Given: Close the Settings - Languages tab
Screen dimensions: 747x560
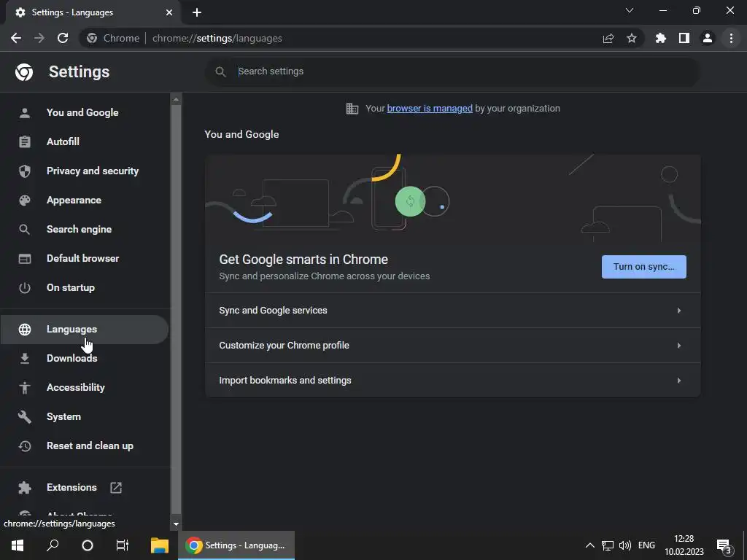Looking at the screenshot, I should (169, 12).
